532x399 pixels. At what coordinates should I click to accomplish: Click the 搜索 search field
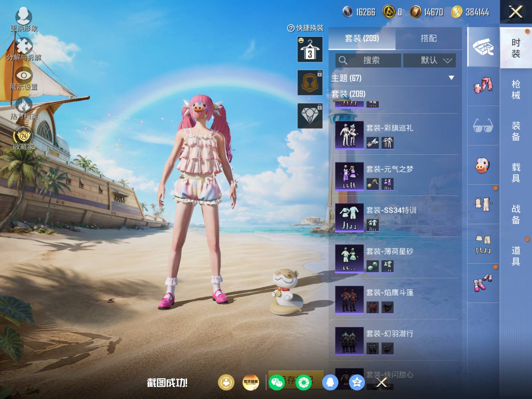[368, 60]
